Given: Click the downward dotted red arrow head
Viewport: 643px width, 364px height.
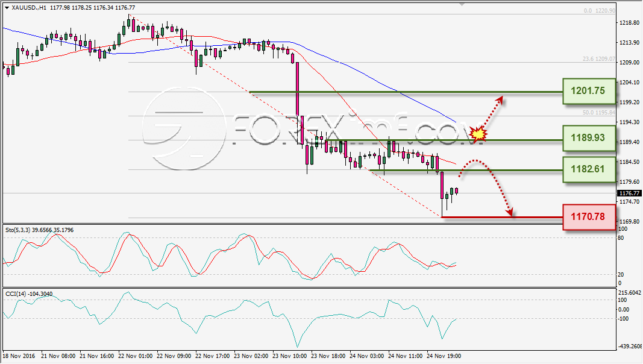Looking at the screenshot, I should coord(509,212).
